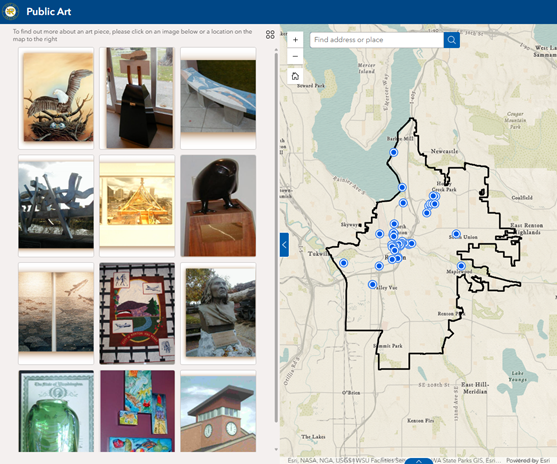Click the scroll down arrow of gallery
Image resolution: width=557 pixels, height=464 pixels.
pyautogui.click(x=276, y=449)
